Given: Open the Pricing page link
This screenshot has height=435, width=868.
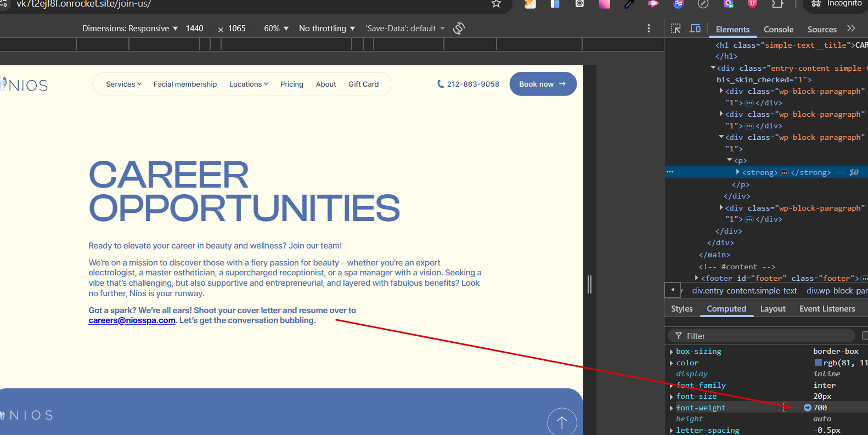Looking at the screenshot, I should 292,84.
